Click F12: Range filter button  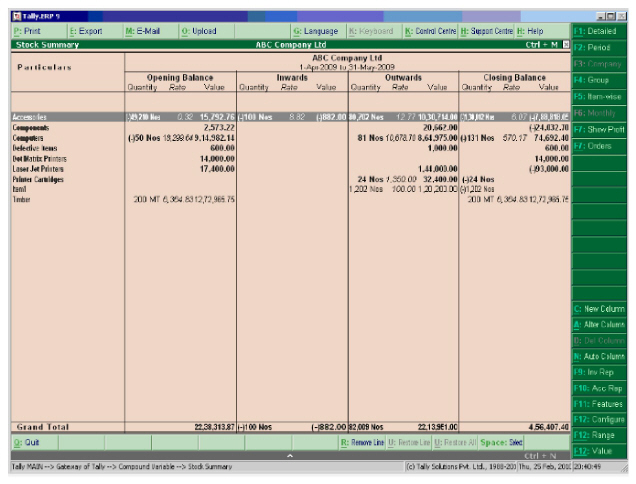point(599,435)
